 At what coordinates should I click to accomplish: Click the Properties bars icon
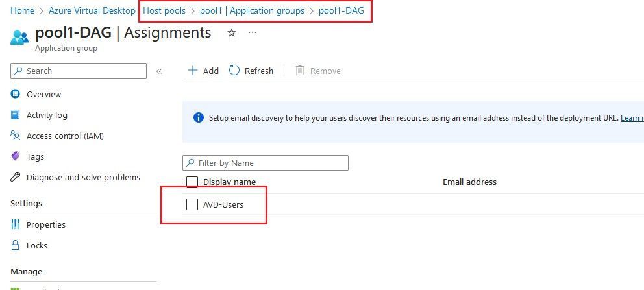[15, 224]
